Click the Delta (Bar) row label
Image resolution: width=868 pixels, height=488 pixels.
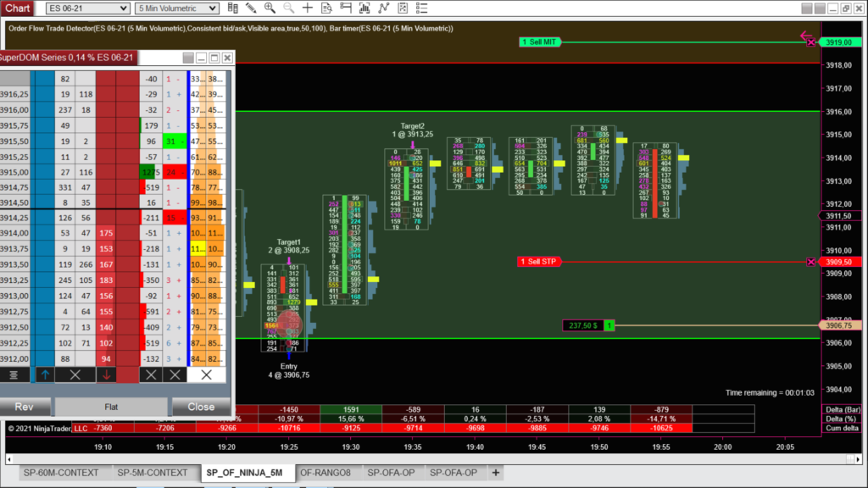(842, 409)
